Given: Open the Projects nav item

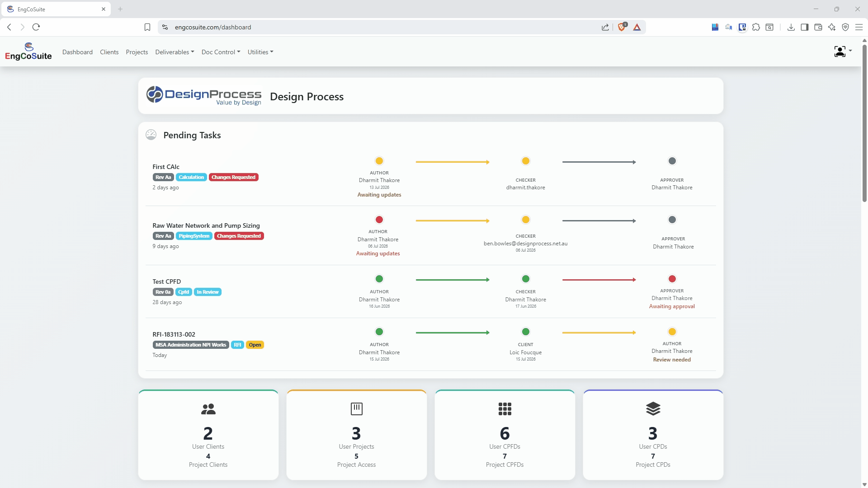Looking at the screenshot, I should (x=137, y=52).
